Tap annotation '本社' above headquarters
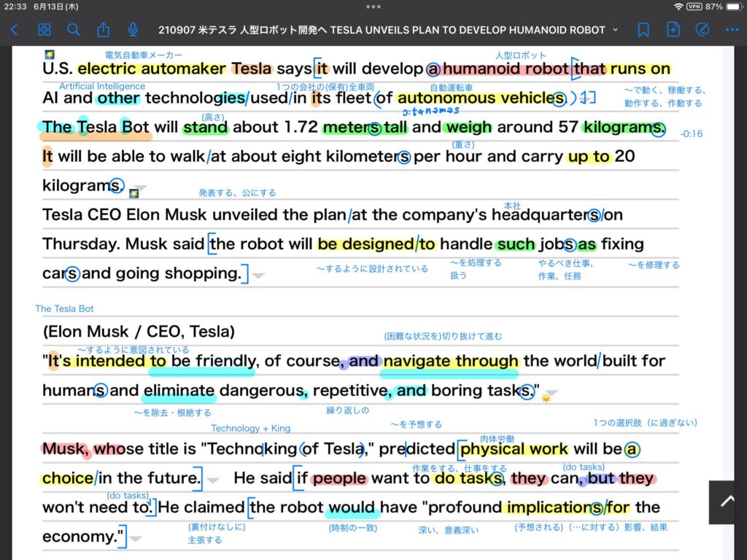Viewport: 747px width, 560px height. click(x=513, y=206)
